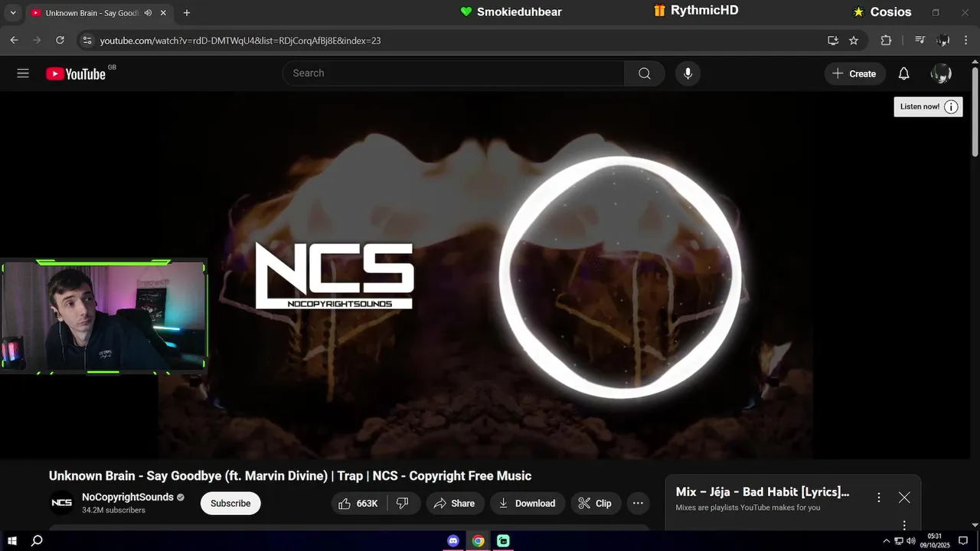This screenshot has height=551, width=980.
Task: Toggle system volume from the tray speaker
Action: (x=911, y=541)
